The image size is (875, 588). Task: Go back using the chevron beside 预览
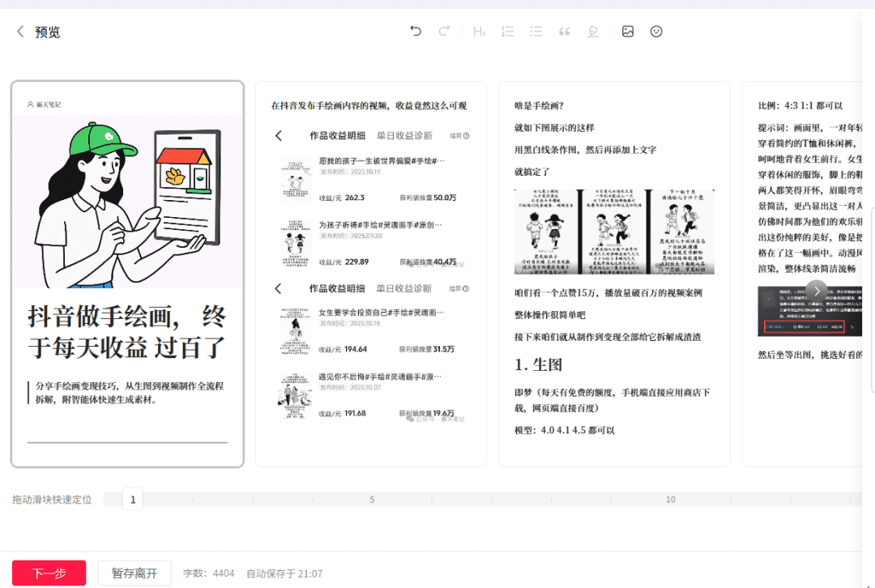20,32
